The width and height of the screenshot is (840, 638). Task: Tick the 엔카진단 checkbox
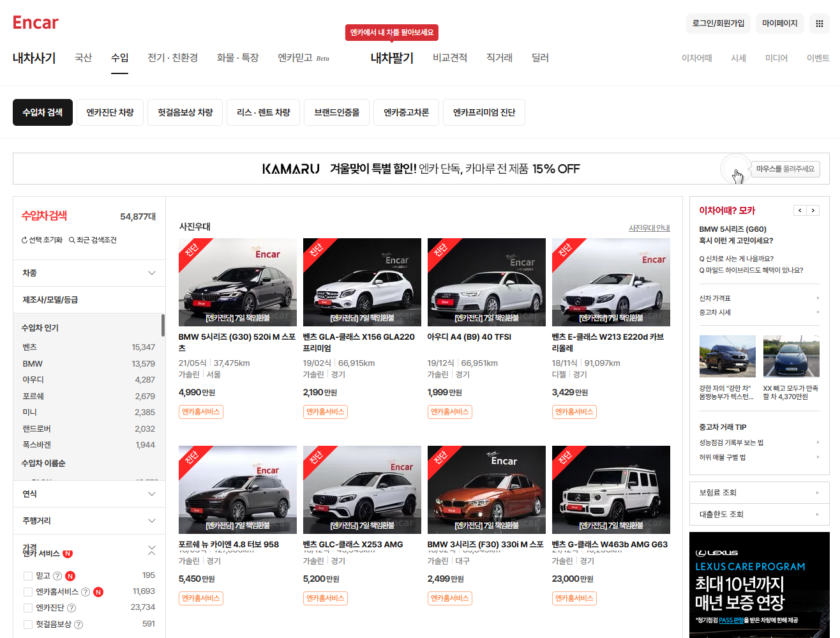pyautogui.click(x=27, y=608)
